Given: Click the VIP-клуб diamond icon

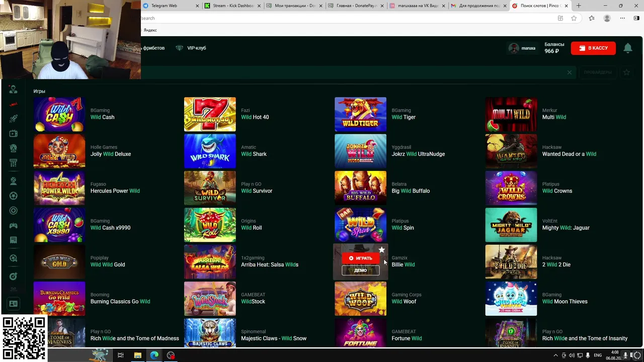Looking at the screenshot, I should point(179,48).
